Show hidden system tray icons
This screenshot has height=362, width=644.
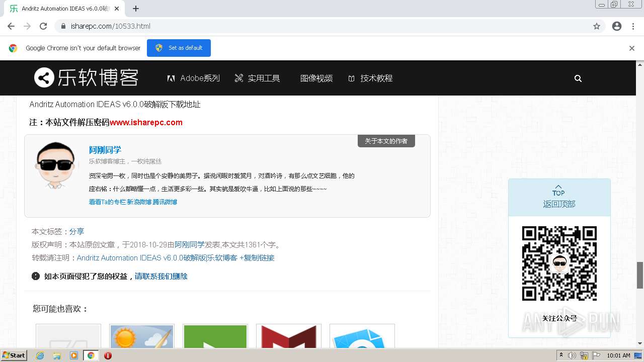tap(561, 355)
